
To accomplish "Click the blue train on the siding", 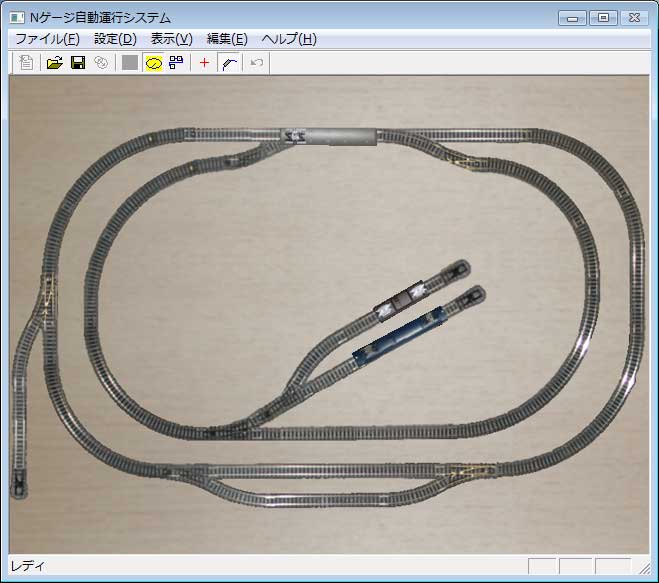I will click(x=398, y=336).
